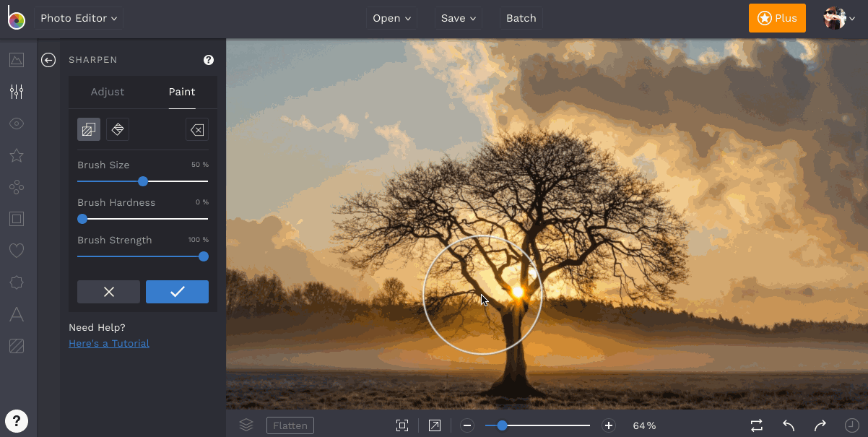This screenshot has height=437, width=868.
Task: Redo the last action
Action: [820, 425]
